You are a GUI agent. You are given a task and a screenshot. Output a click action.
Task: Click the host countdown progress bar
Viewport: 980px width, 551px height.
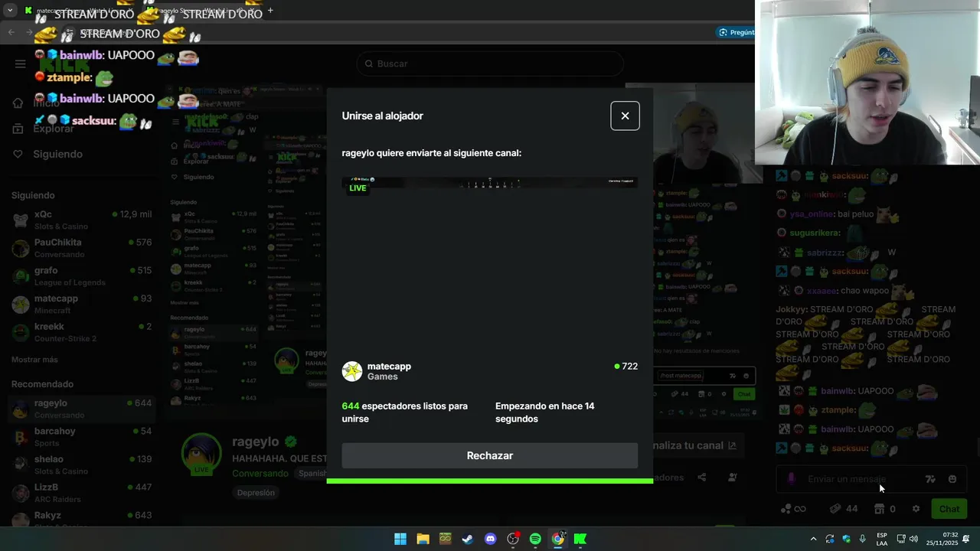[489, 481]
